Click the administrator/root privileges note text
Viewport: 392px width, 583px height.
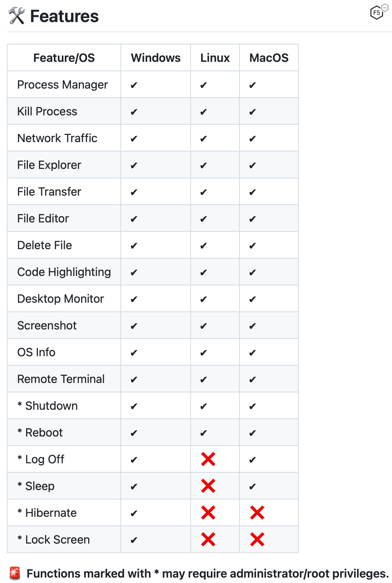coord(208,574)
